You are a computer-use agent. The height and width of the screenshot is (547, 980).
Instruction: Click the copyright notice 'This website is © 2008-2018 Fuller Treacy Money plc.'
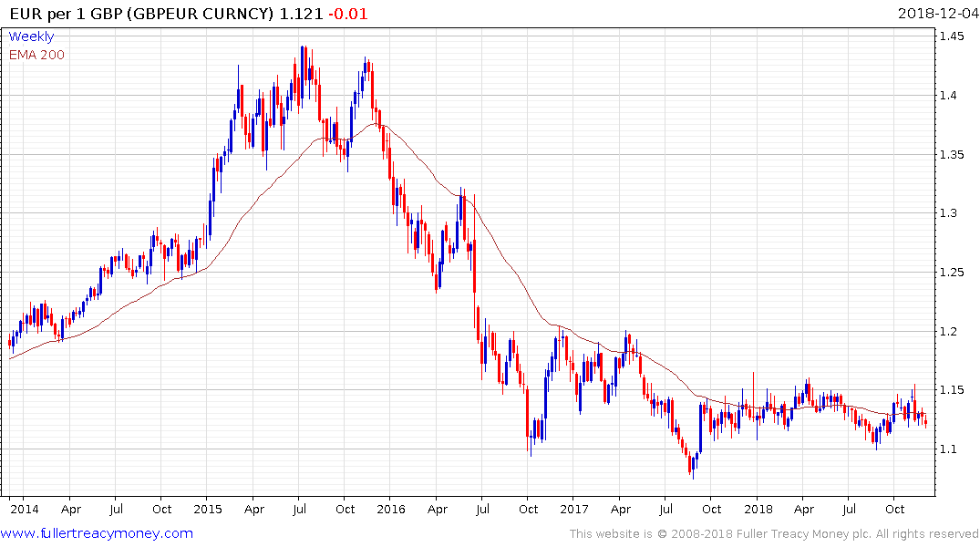point(720,534)
